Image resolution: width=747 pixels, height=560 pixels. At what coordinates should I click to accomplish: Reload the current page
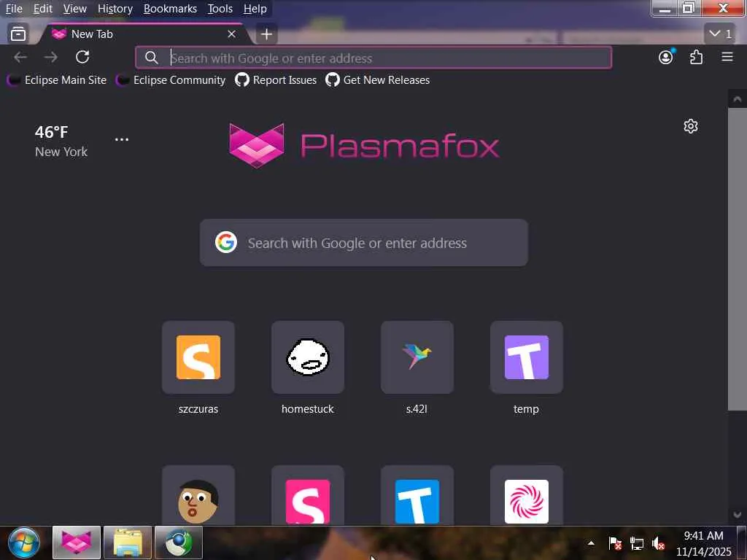click(x=82, y=57)
